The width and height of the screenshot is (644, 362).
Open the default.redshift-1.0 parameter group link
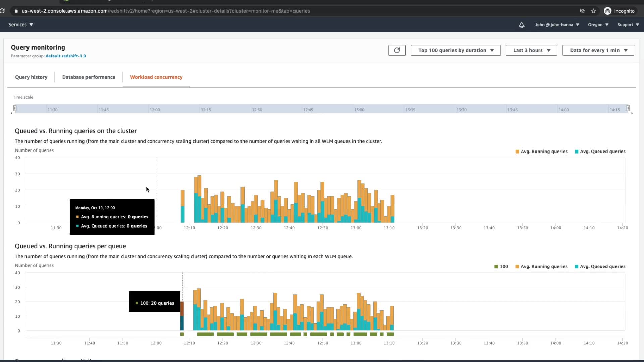coord(66,56)
